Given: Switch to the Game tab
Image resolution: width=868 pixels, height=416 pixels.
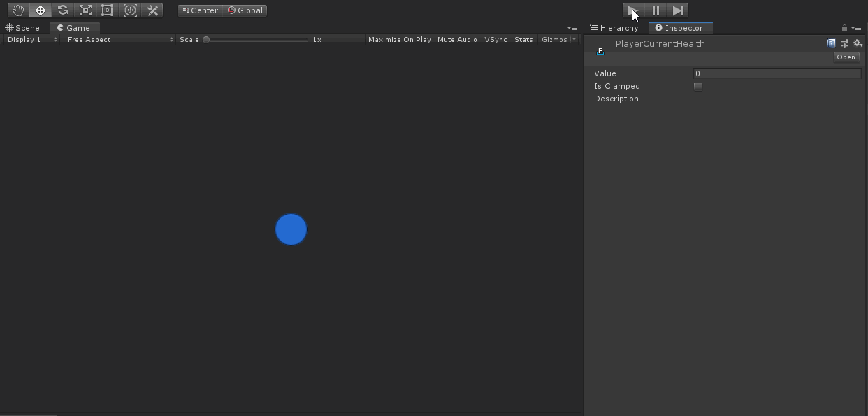Looking at the screenshot, I should [74, 28].
